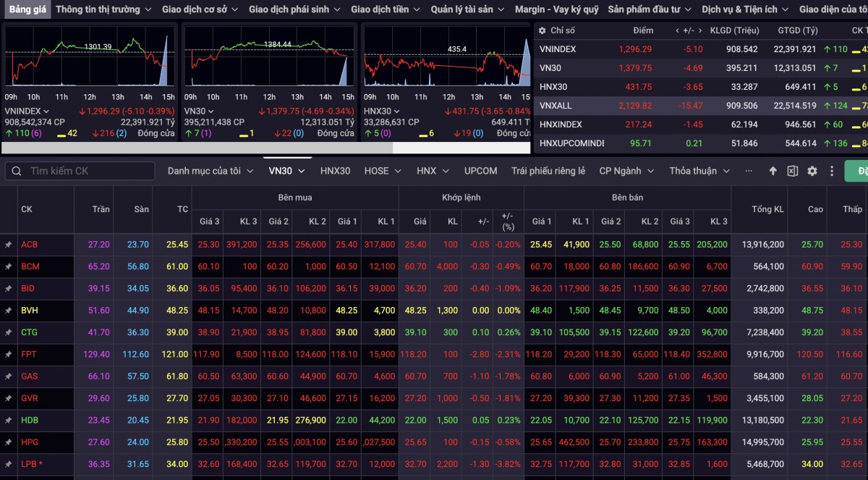This screenshot has height=480, width=868.
Task: Click the up arrow icon in toolbar
Action: [773, 171]
